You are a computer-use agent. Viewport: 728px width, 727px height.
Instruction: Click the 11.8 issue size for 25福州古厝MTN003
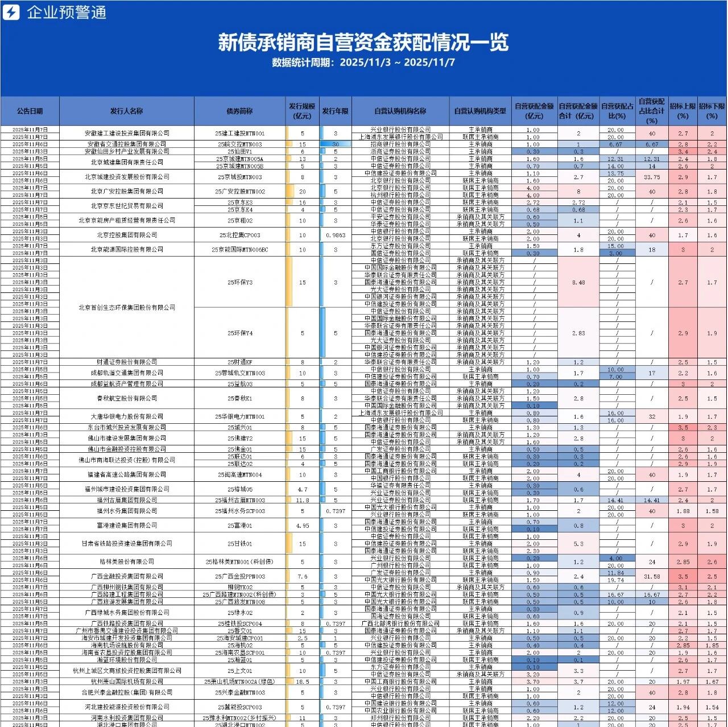(303, 500)
